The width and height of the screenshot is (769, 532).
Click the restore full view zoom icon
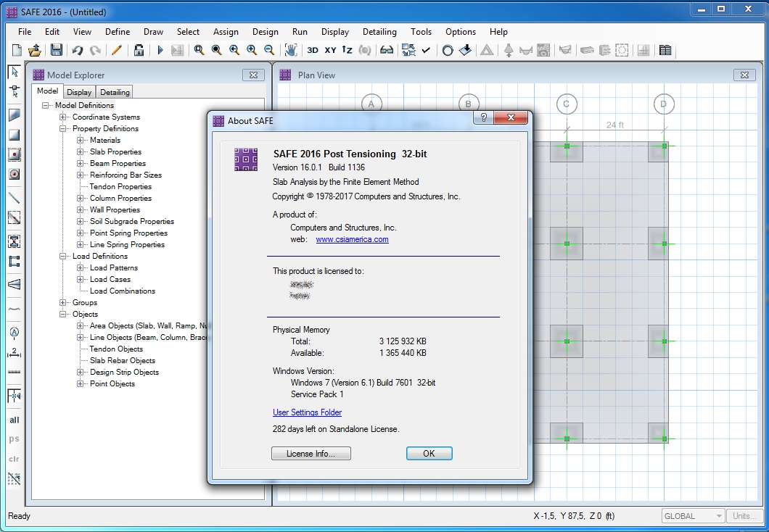pyautogui.click(x=216, y=50)
